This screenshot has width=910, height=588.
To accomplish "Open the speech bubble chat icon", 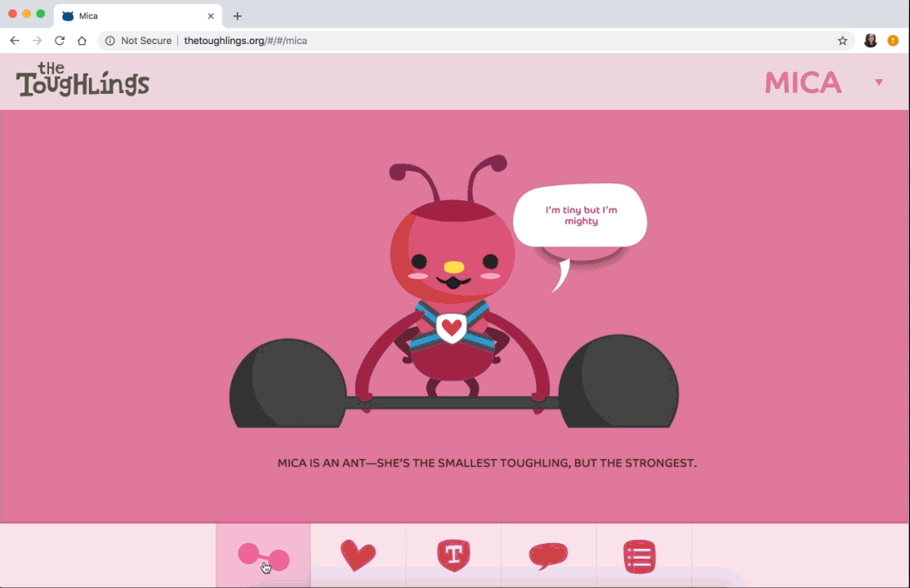I will (548, 556).
